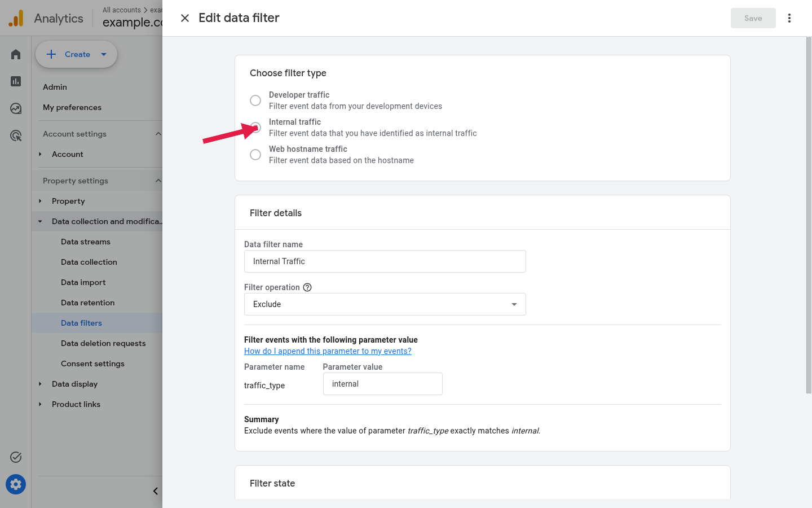Open the Reports bar chart icon
Viewport: 812px width, 508px height.
(16, 81)
